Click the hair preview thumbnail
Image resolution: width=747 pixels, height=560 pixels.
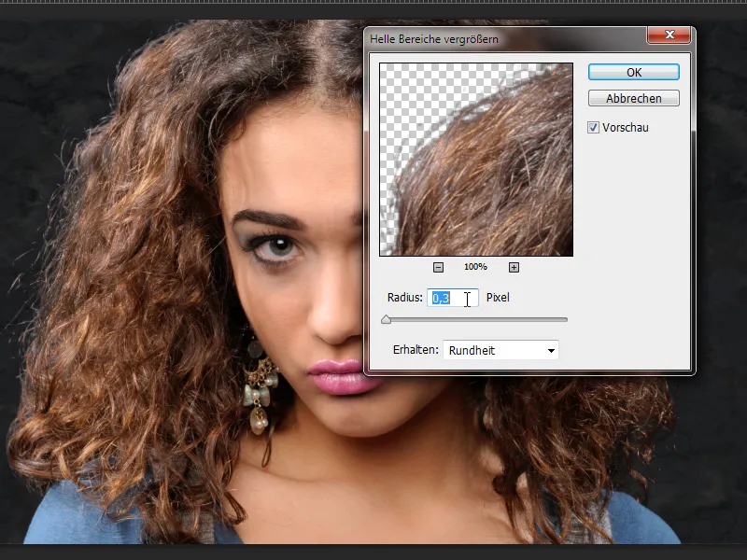tap(476, 160)
